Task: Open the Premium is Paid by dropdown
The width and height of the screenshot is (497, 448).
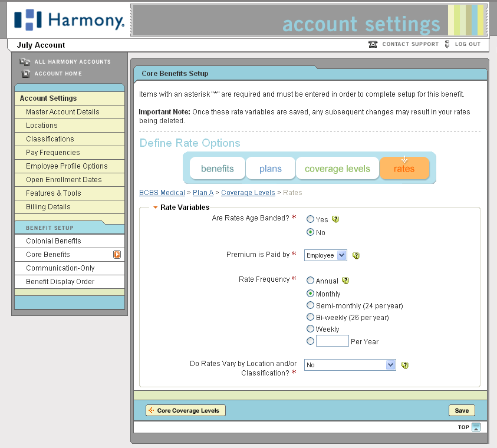Action: point(325,255)
